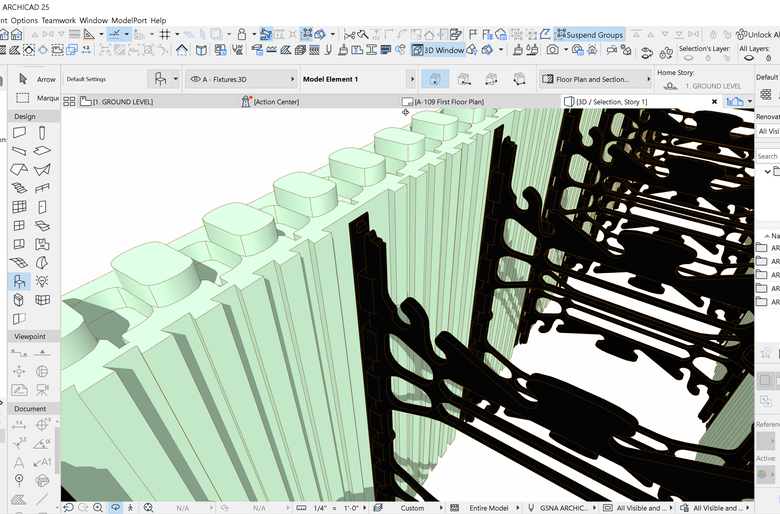Select the Object tool (chair icon) in the Design toolbox
The image size is (780, 514).
coord(19,281)
